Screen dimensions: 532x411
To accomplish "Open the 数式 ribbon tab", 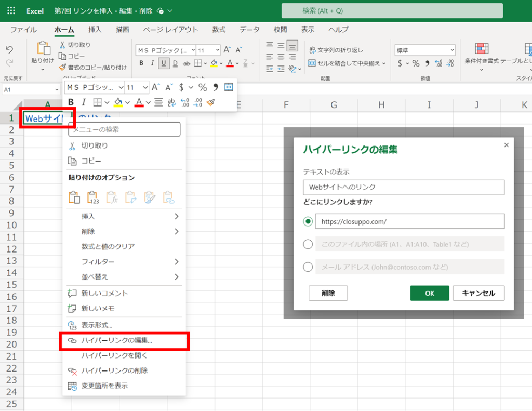I will (219, 30).
